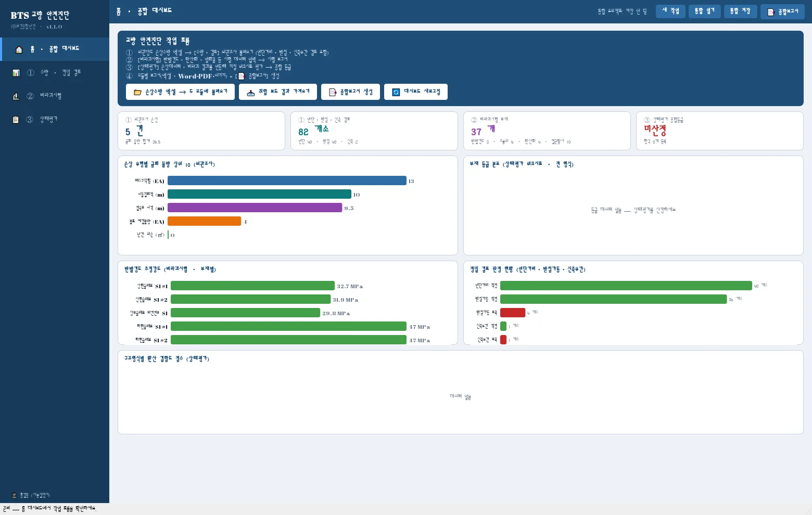Image resolution: width=812 pixels, height=515 pixels.
Task: Click the tray icon to fetch sub-module results
Action: (251, 92)
